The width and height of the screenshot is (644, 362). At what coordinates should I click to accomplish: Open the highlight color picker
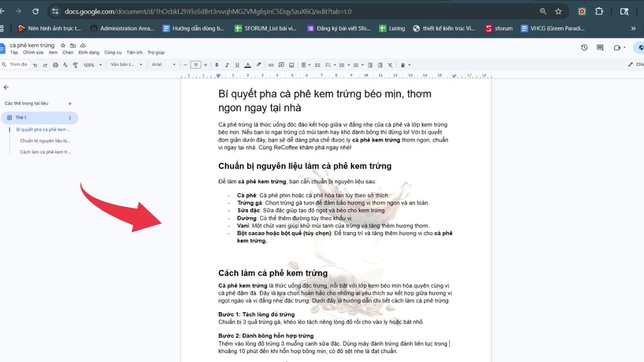(x=259, y=65)
